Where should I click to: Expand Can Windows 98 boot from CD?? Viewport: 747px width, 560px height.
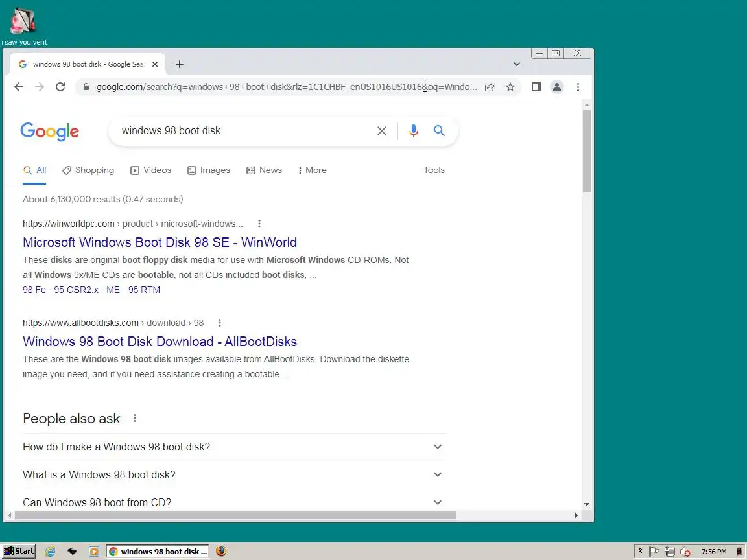pyautogui.click(x=234, y=502)
